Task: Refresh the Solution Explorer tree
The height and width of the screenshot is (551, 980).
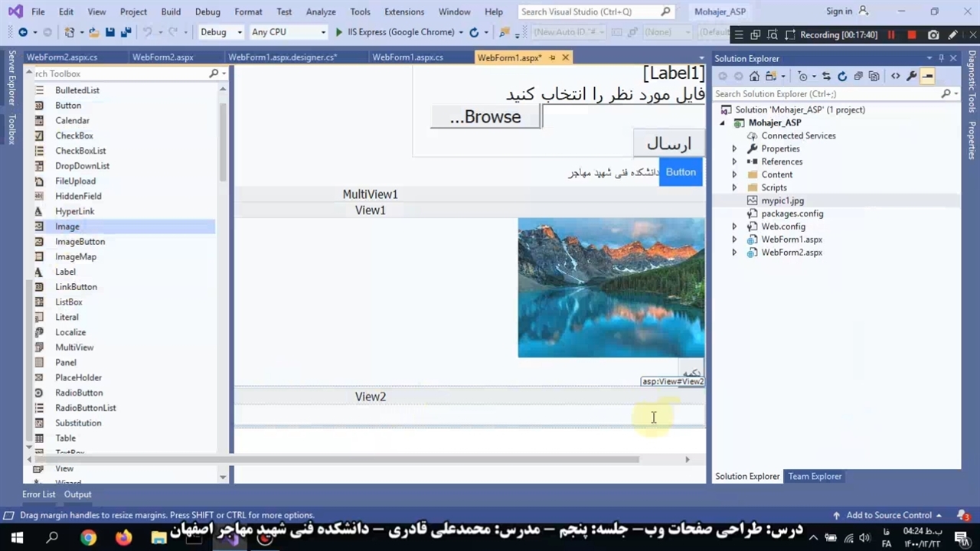Action: (x=842, y=76)
